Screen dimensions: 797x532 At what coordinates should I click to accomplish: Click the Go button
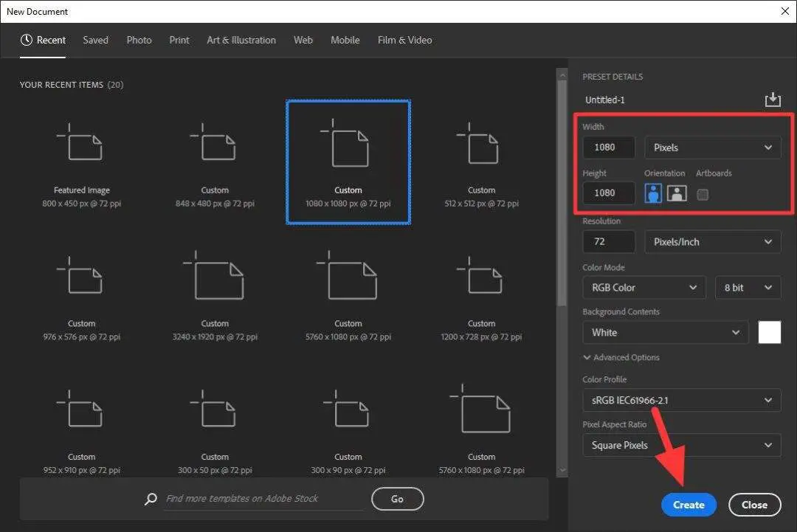pos(397,499)
